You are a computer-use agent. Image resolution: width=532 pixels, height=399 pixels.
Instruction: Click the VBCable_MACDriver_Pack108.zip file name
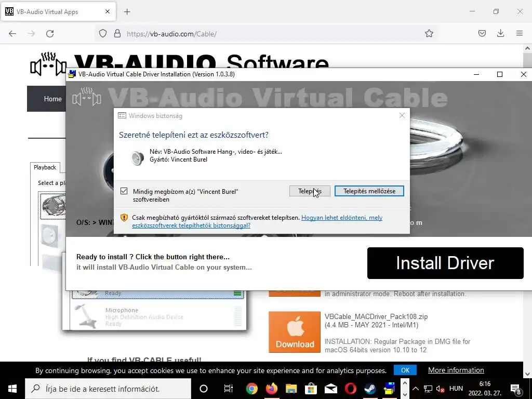click(376, 316)
